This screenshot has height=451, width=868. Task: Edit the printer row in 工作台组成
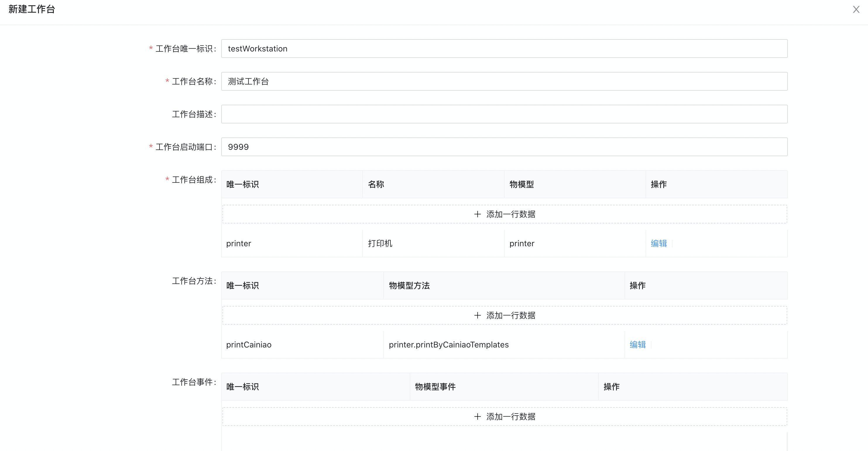pyautogui.click(x=658, y=244)
